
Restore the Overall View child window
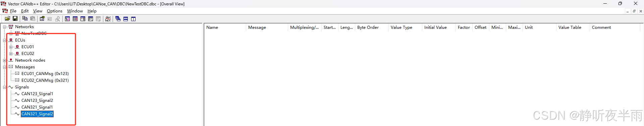pyautogui.click(x=634, y=11)
